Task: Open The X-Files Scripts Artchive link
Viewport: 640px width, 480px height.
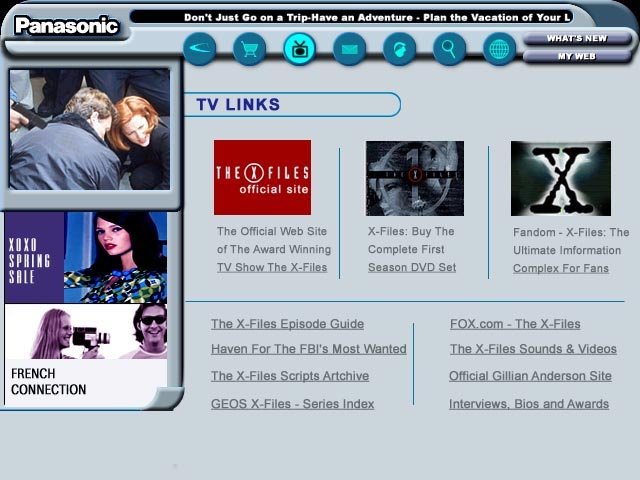Action: 290,376
